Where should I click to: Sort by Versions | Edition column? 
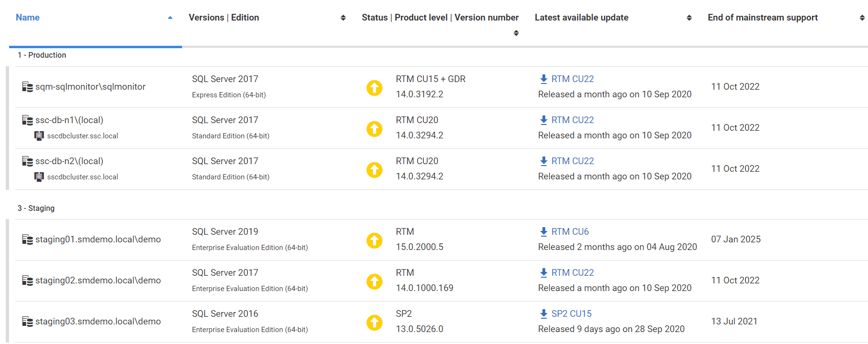tap(224, 18)
